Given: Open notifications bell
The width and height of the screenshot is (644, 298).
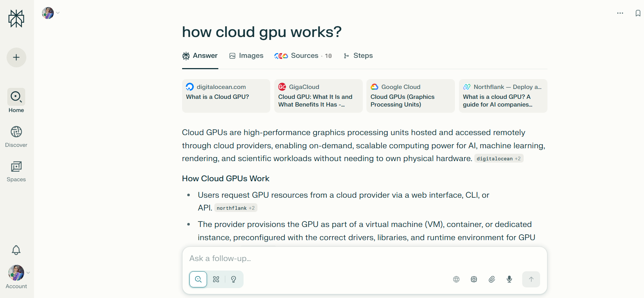Looking at the screenshot, I should tap(16, 250).
